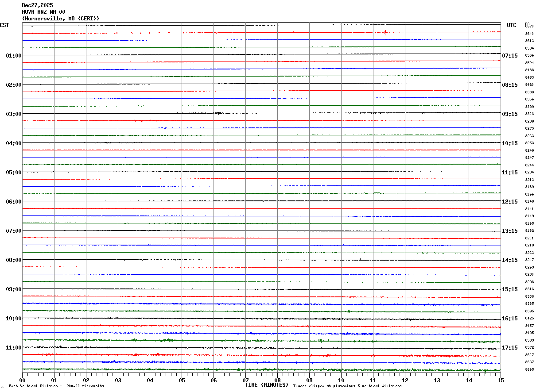Click the DC value '8182'

click(529, 231)
